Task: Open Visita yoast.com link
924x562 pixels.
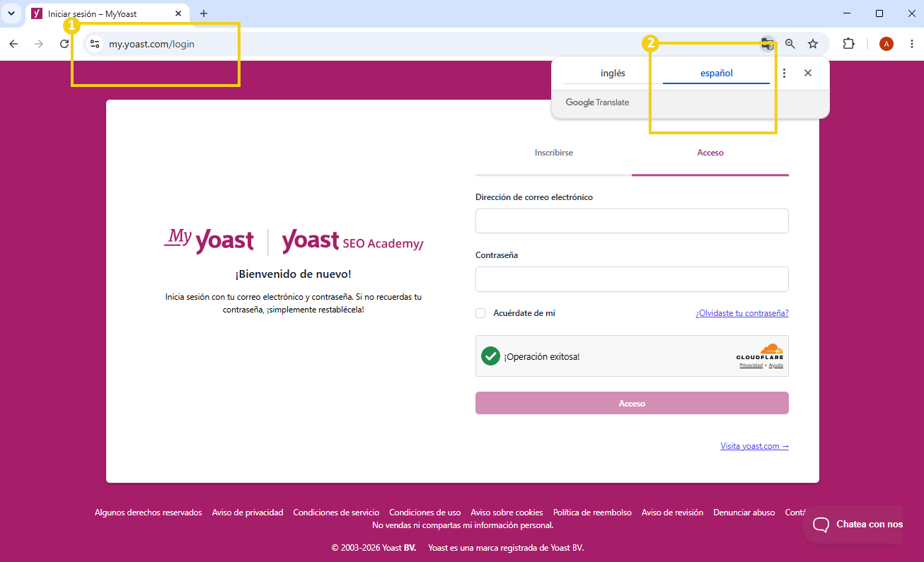Action: click(754, 446)
